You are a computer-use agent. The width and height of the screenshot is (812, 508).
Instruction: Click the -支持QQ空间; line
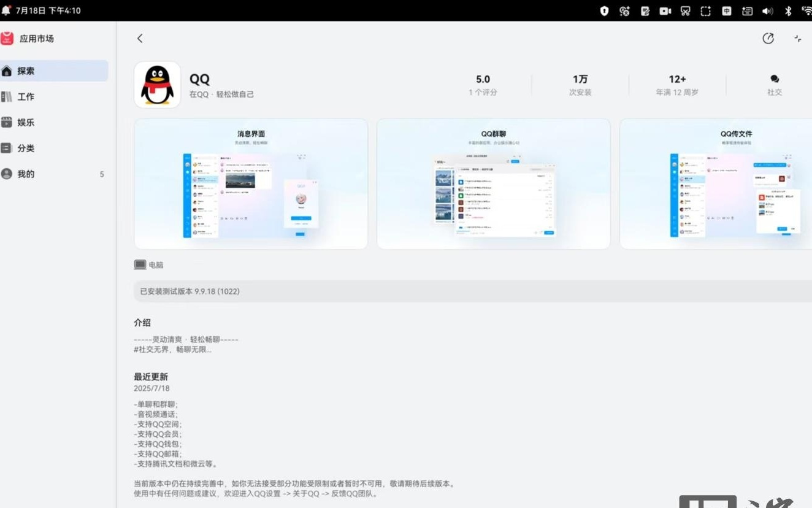(158, 424)
